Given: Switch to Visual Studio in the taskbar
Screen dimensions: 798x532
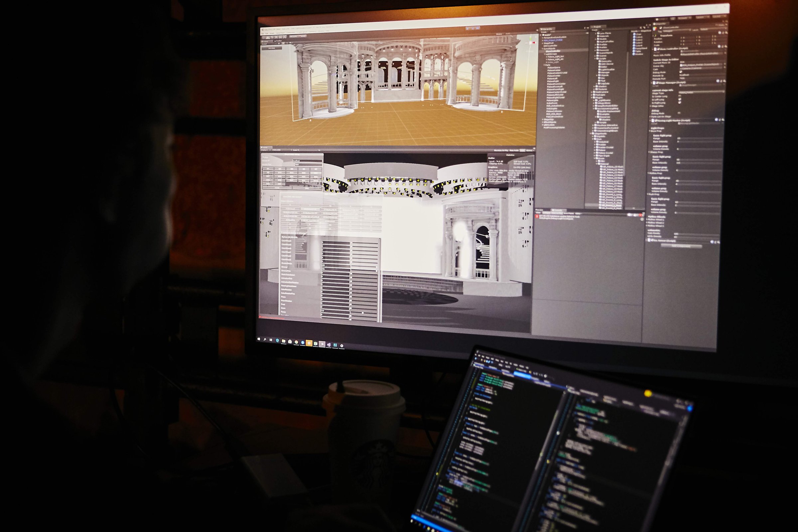Looking at the screenshot, I should (329, 345).
